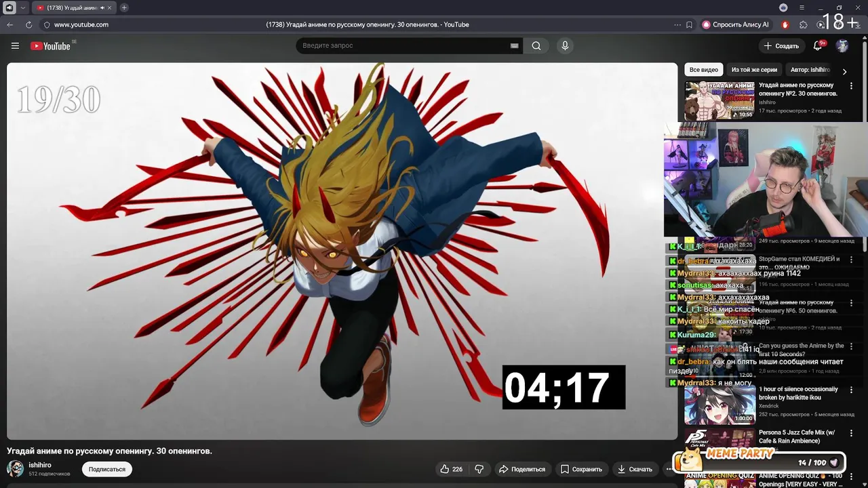Click Спросить Алису AI button
Viewport: 868px width, 488px height.
736,24
